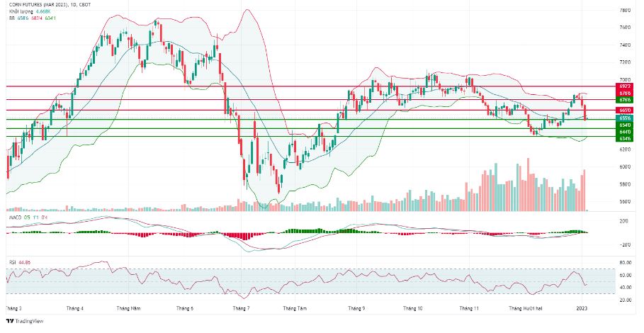Click the 780'0 label on price scale
The width and height of the screenshot is (644, 333).
pos(626,10)
